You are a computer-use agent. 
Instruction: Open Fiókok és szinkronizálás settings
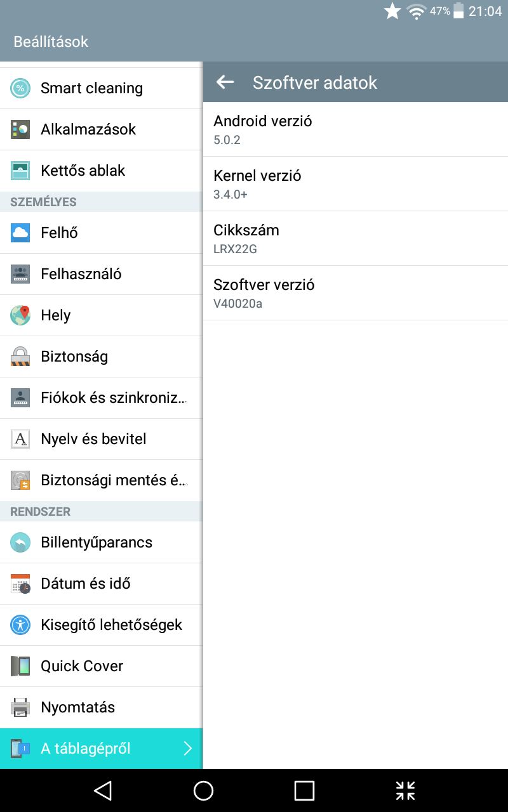102,398
